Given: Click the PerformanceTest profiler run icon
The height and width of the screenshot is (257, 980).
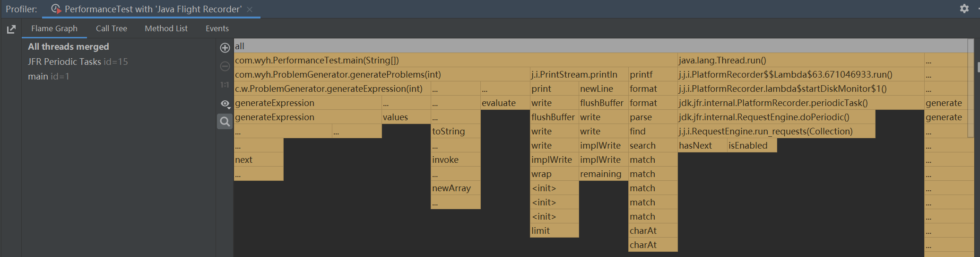Looking at the screenshot, I should coord(56,9).
